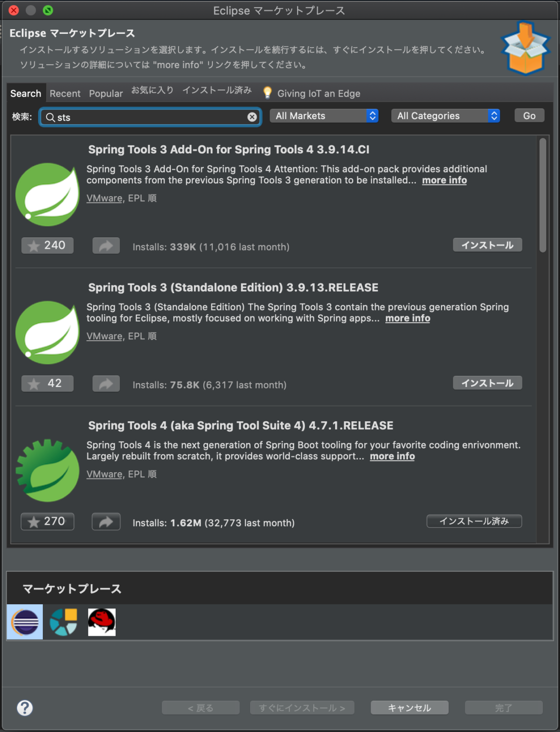Open more info for Spring Tools 4
Image resolution: width=560 pixels, height=732 pixels.
[392, 457]
